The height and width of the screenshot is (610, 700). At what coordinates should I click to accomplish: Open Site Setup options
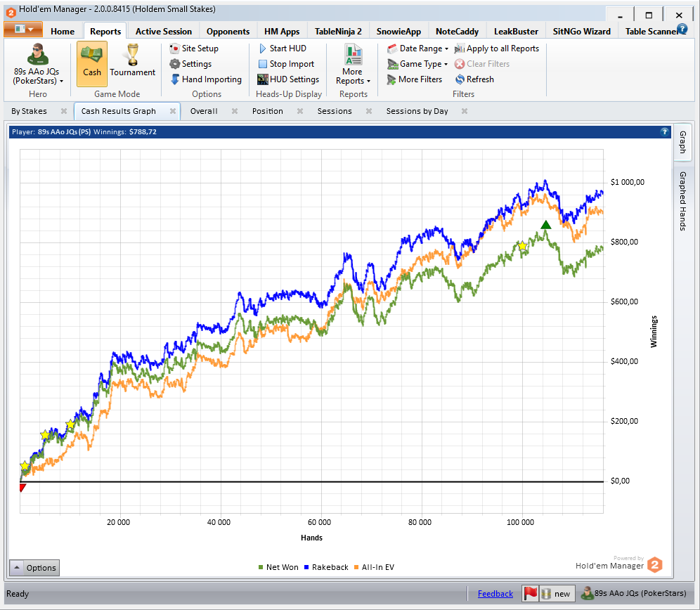(194, 48)
